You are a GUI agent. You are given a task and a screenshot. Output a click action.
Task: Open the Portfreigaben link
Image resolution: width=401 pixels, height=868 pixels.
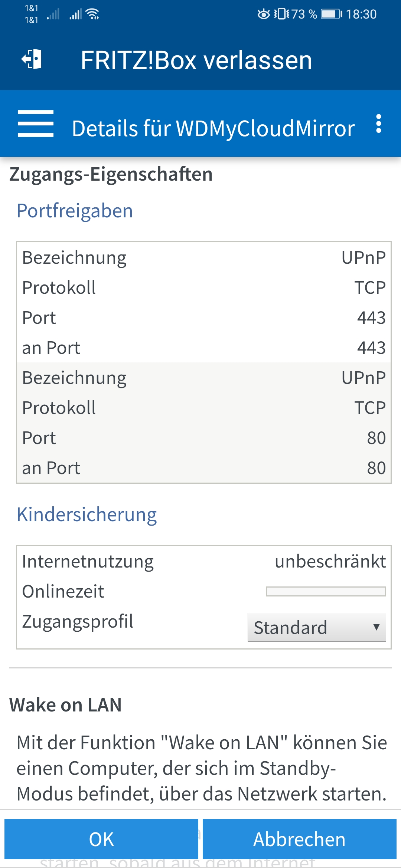click(x=75, y=211)
